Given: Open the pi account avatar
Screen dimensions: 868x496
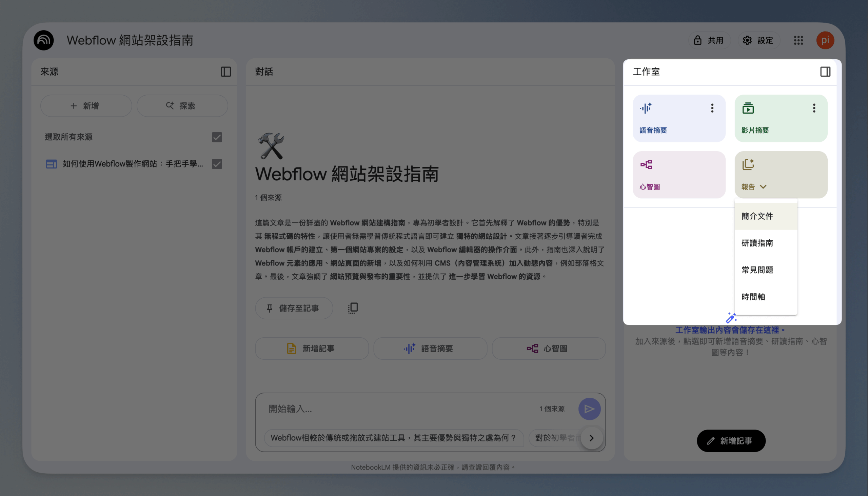Looking at the screenshot, I should (825, 40).
